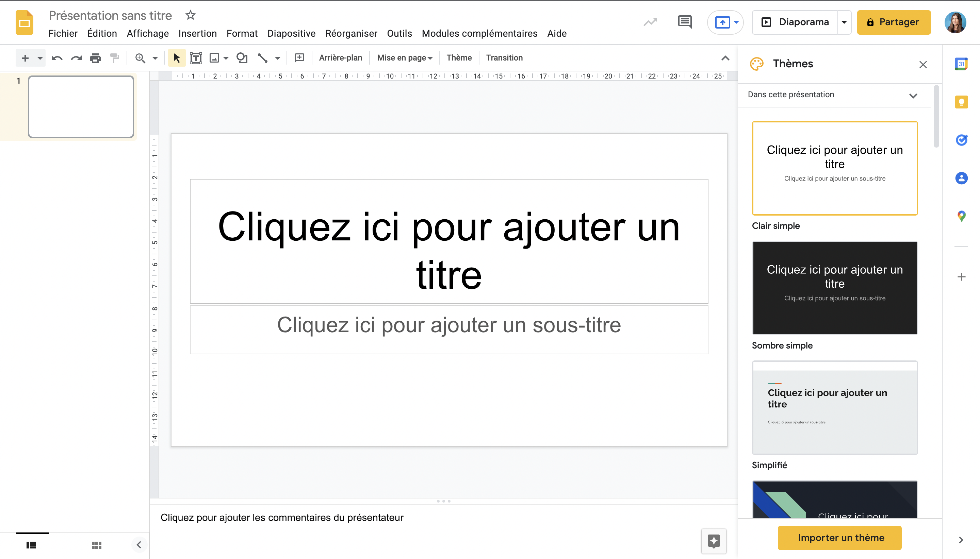Get add-ons with plus icon

pyautogui.click(x=961, y=277)
